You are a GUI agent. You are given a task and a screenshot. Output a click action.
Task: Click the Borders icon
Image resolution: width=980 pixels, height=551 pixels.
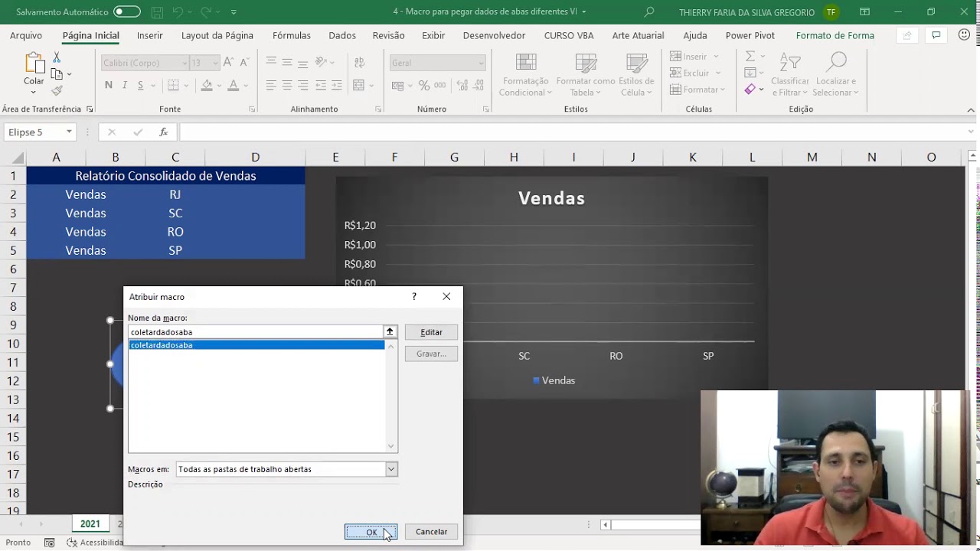pyautogui.click(x=174, y=86)
